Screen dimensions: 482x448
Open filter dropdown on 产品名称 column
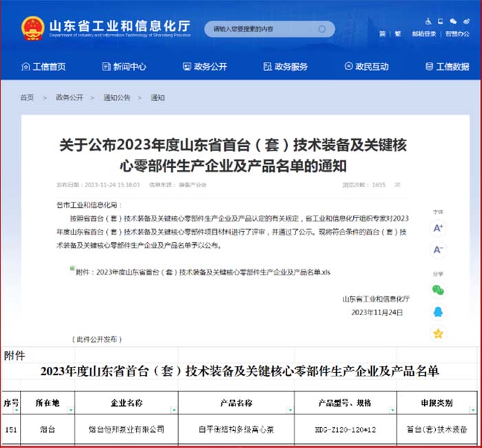(290, 410)
